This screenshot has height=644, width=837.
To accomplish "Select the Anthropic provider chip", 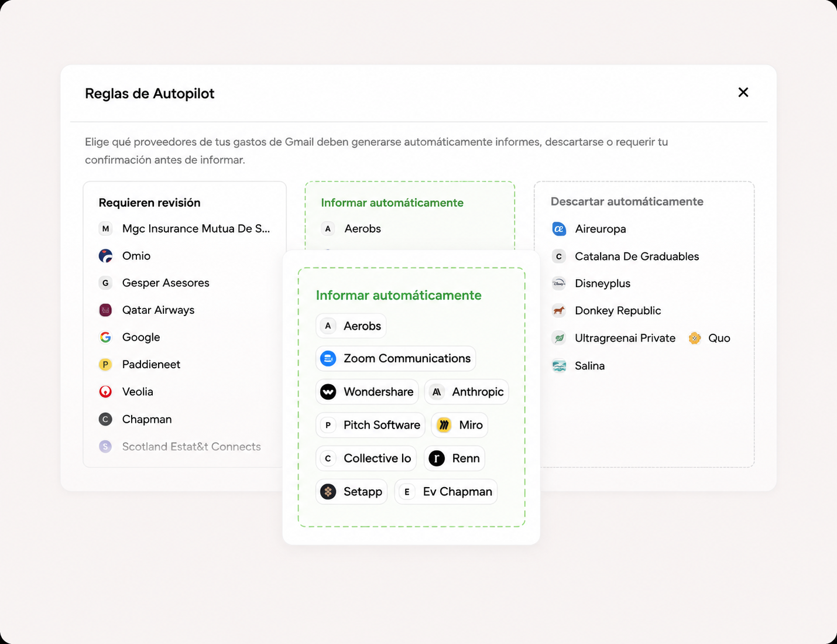I will 466,392.
